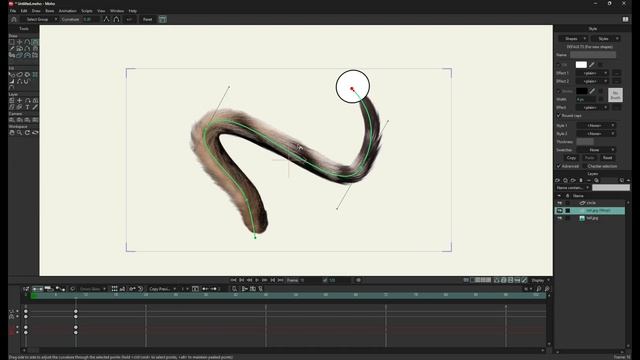640x360 pixels.
Task: Click the layer name filter text field
Action: click(x=611, y=188)
